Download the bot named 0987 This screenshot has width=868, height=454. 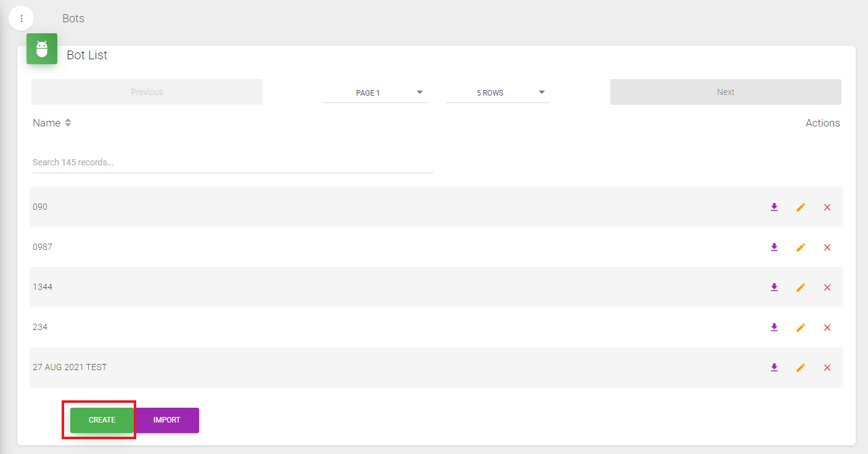(774, 247)
